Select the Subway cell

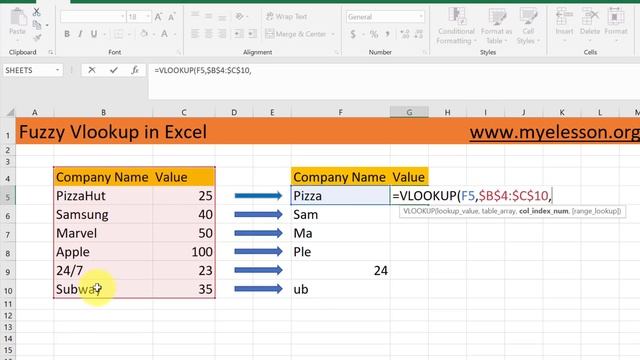(103, 289)
